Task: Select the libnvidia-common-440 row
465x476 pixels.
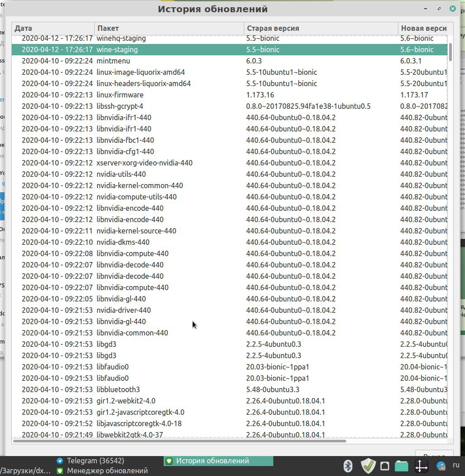Action: pos(229,333)
